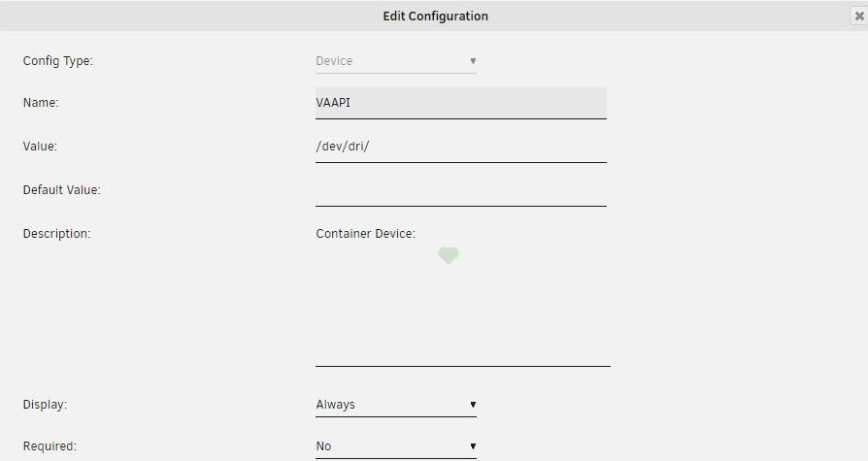Screen dimensions: 868x461
Task: Click the "Name:" label
Action: tap(41, 102)
